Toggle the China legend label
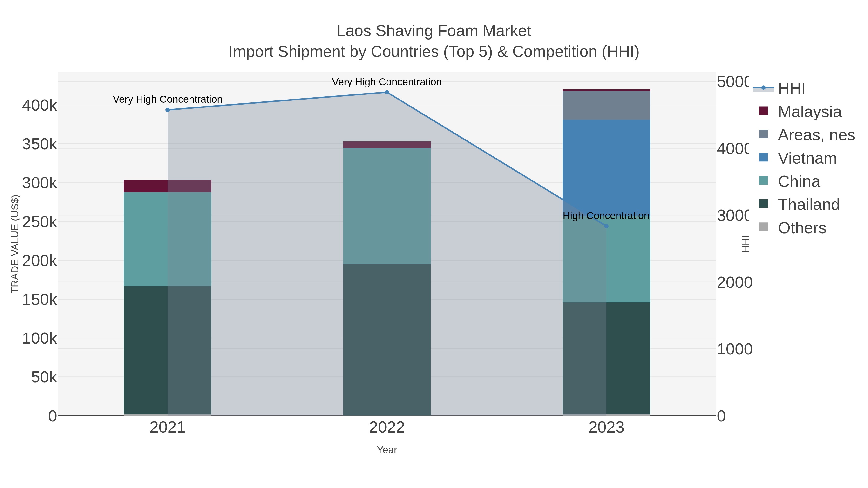 tap(799, 181)
